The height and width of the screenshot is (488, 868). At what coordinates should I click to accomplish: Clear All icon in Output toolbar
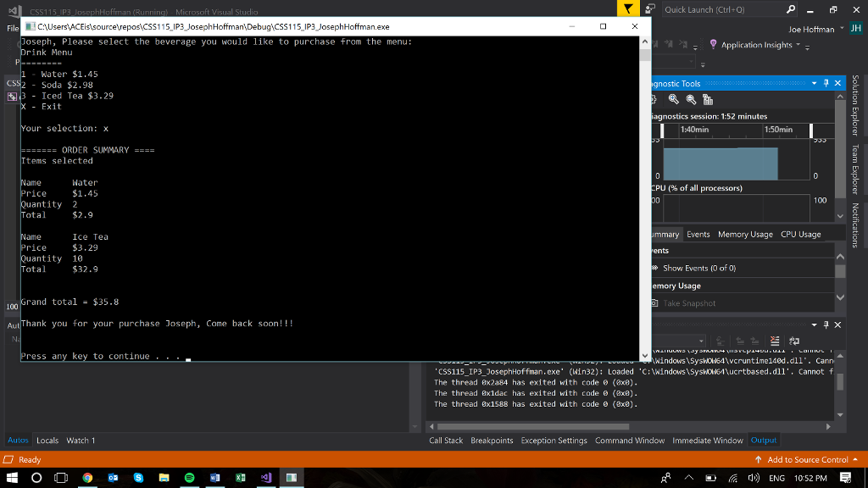pos(775,341)
